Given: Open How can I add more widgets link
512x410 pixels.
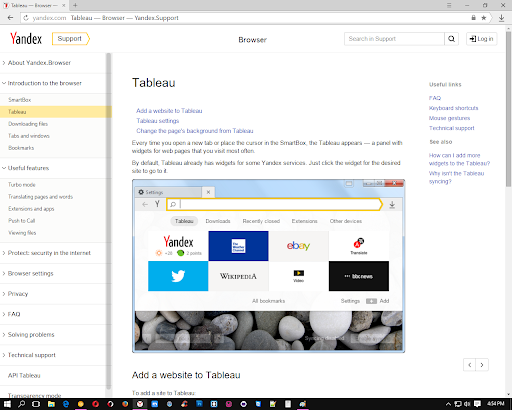Looking at the screenshot, I should point(459,159).
